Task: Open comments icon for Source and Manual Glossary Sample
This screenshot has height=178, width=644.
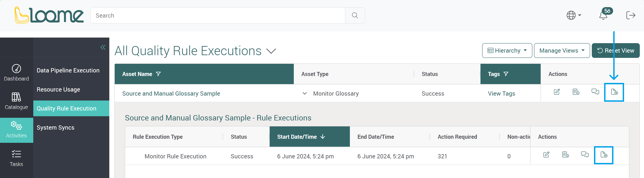Action: (595, 92)
